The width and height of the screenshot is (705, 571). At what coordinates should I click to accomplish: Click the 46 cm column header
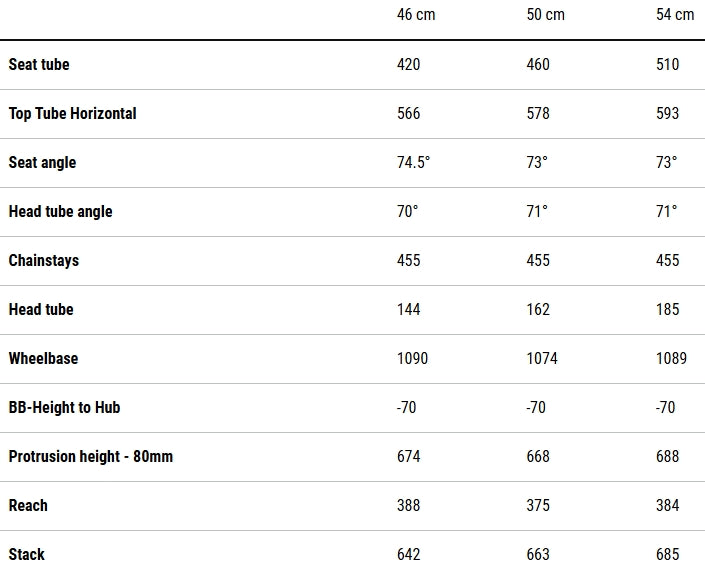[x=416, y=15]
